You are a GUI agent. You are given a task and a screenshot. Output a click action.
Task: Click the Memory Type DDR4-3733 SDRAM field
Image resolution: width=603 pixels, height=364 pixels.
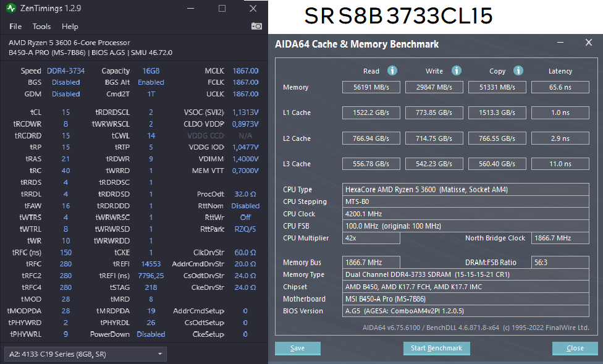pos(466,275)
